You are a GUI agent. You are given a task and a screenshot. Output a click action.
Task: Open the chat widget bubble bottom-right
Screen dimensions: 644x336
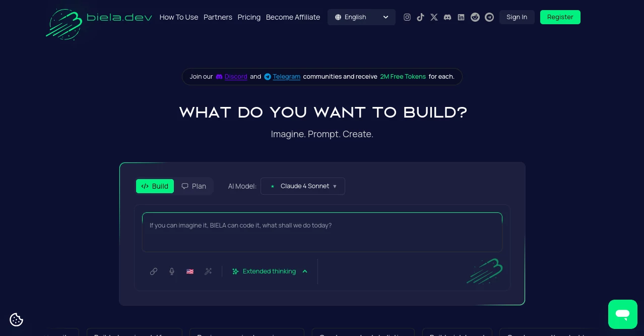(623, 314)
